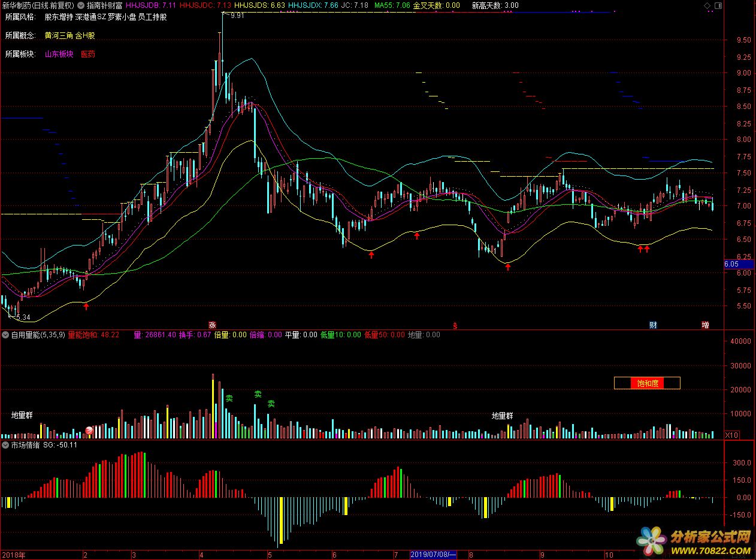The height and width of the screenshot is (560, 756).
Task: Click the 量: 26861.40 volume readout
Action: tap(155, 335)
